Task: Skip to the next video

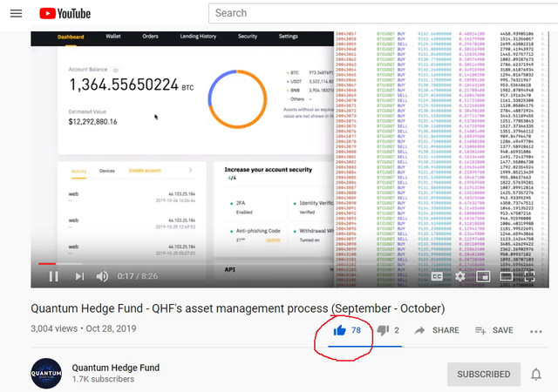Action: tap(79, 276)
